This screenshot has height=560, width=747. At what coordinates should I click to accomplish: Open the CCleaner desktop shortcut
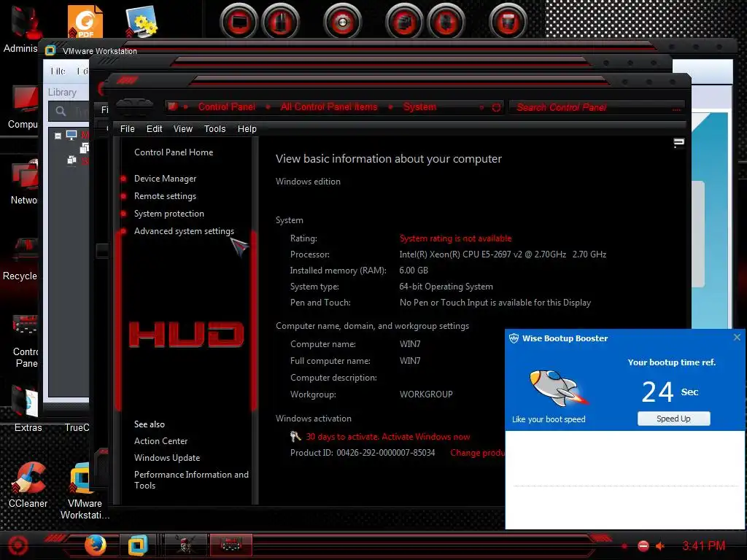[28, 485]
